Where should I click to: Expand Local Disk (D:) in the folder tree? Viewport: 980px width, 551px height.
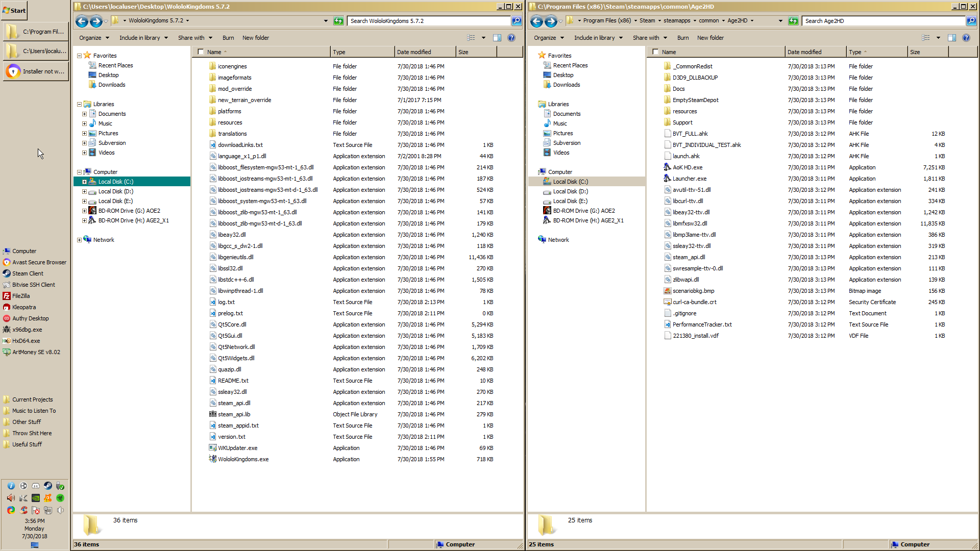click(x=85, y=191)
